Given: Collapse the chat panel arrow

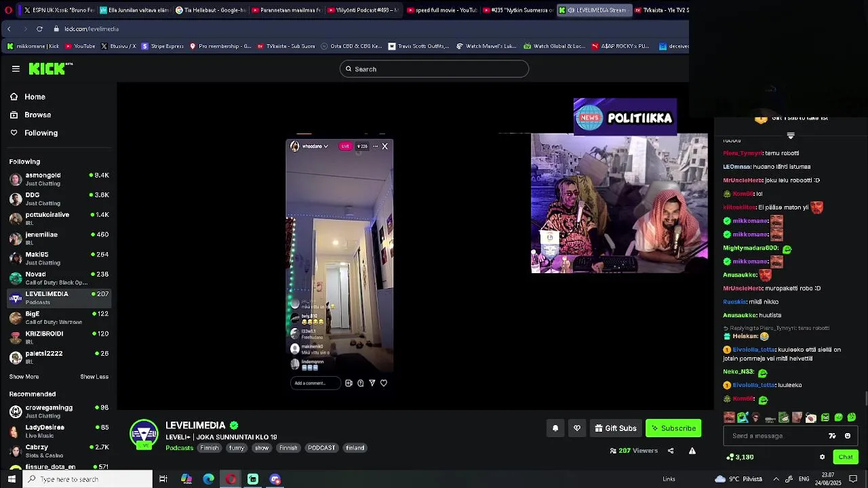Looking at the screenshot, I should (x=791, y=136).
